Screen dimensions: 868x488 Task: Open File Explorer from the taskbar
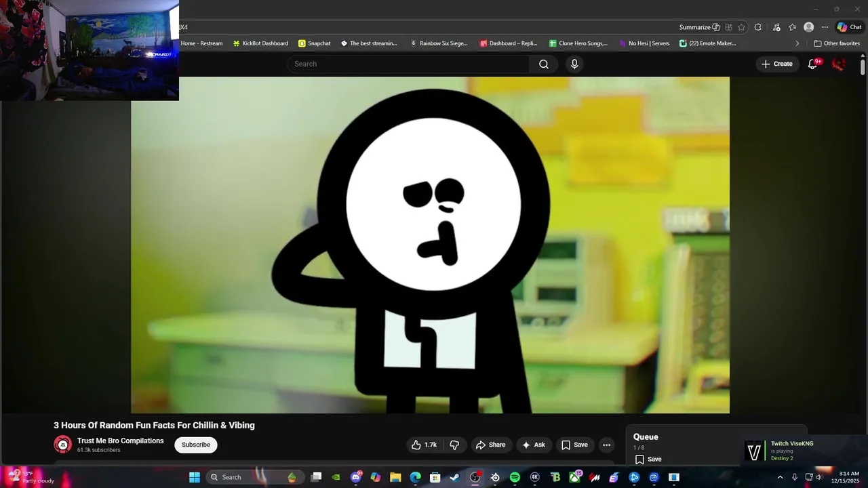tap(395, 477)
